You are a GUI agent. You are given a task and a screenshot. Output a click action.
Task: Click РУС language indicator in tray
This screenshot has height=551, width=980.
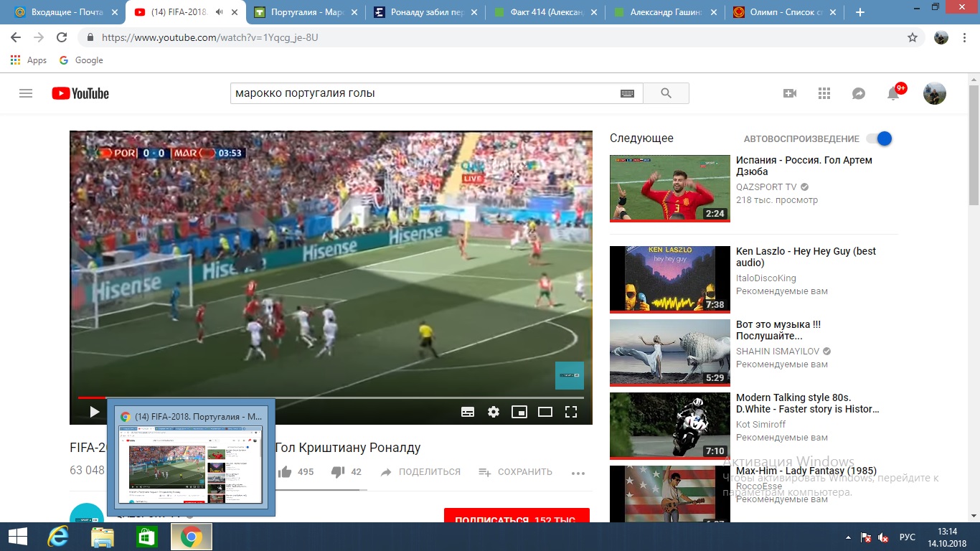coord(908,537)
